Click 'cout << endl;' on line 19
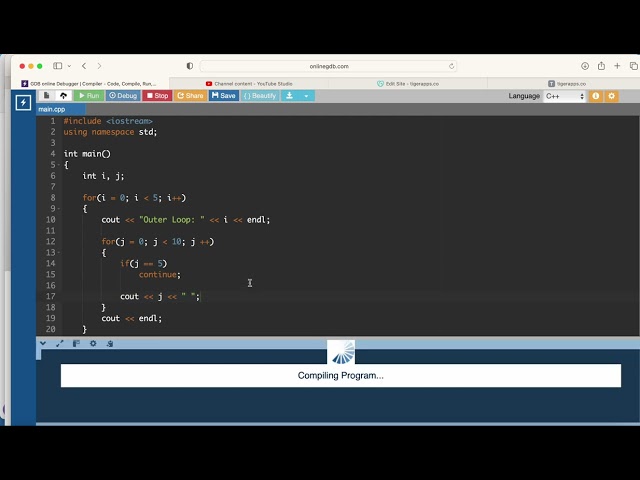The height and width of the screenshot is (480, 640). pos(131,318)
